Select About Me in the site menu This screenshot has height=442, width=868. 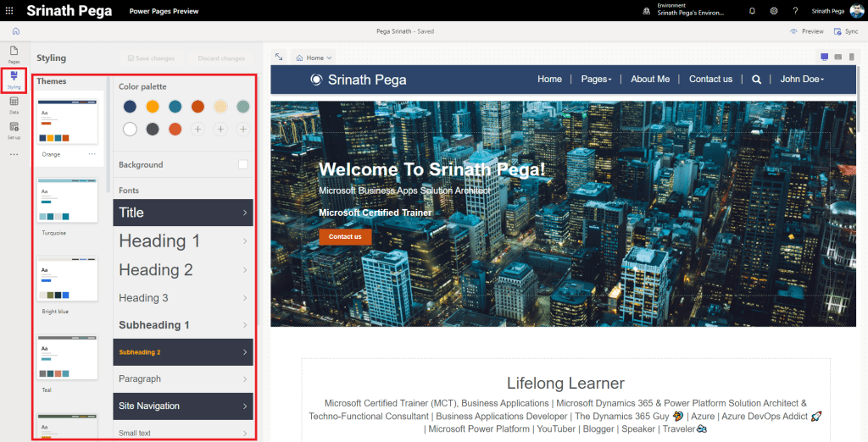point(650,80)
